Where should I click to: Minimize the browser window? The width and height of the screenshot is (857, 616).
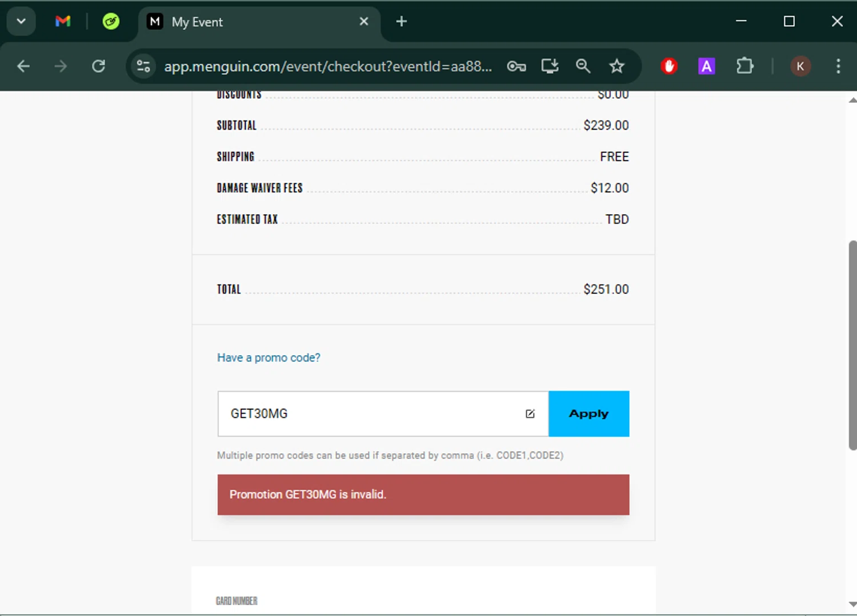[x=741, y=21]
